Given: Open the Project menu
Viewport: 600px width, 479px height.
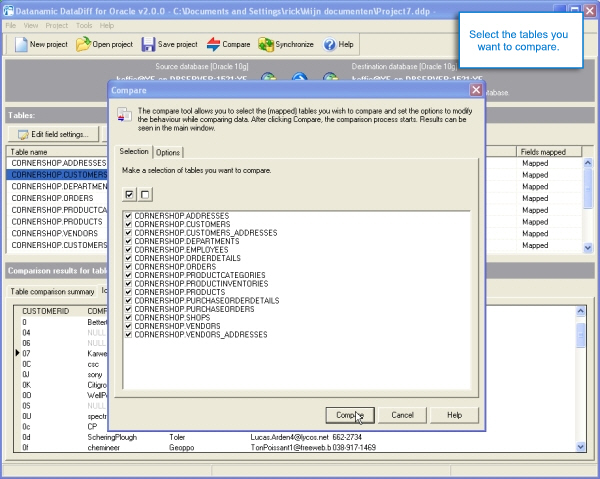Looking at the screenshot, I should (x=57, y=24).
